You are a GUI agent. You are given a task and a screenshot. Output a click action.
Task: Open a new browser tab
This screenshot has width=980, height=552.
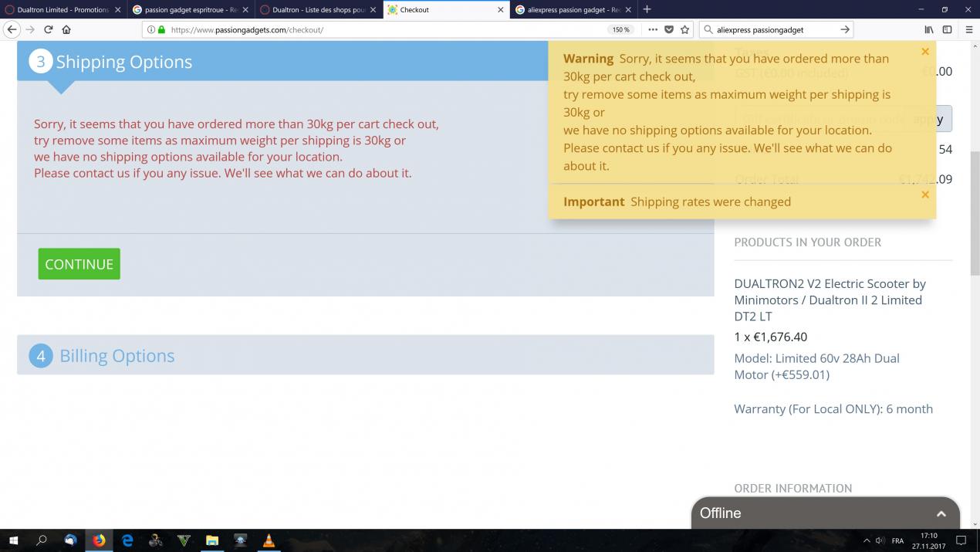647,9
